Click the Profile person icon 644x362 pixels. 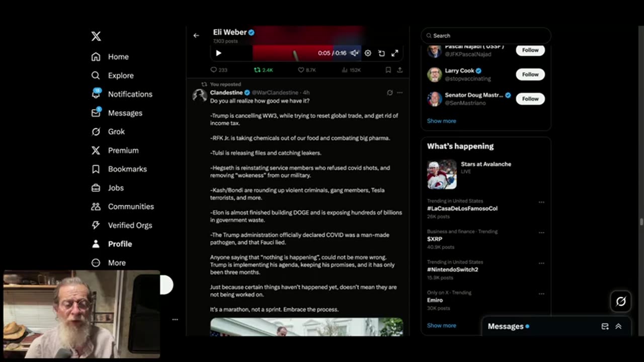tap(96, 244)
